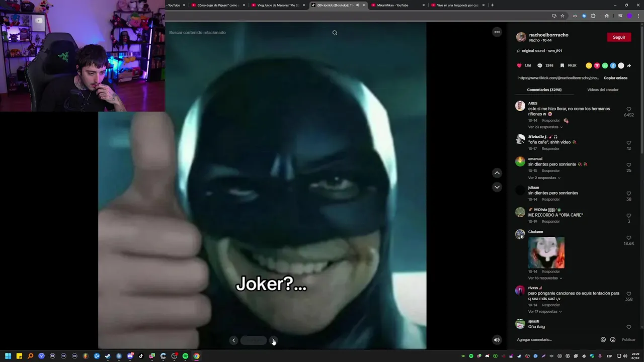Image resolution: width=644 pixels, height=362 pixels.
Task: Click the search magnifier icon in video
Action: coord(335,33)
